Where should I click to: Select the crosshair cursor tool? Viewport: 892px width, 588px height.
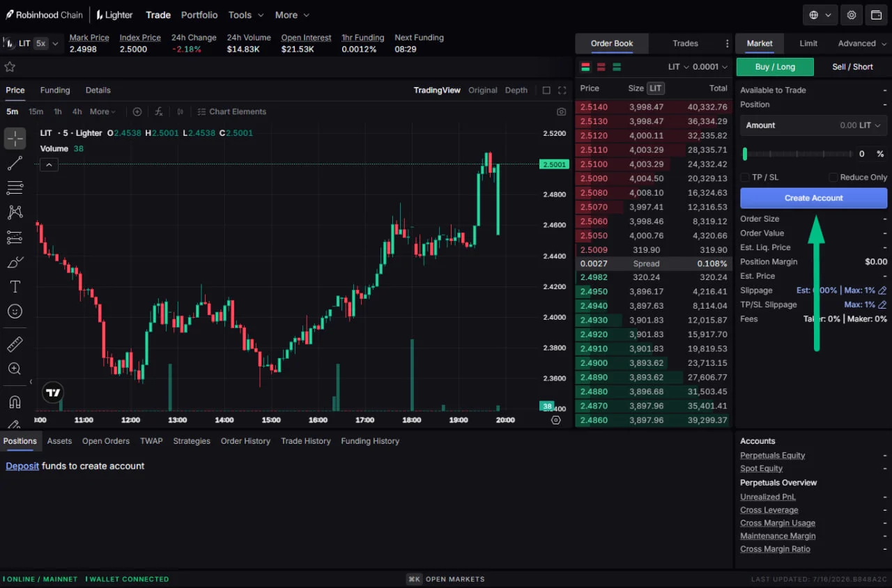coord(15,138)
